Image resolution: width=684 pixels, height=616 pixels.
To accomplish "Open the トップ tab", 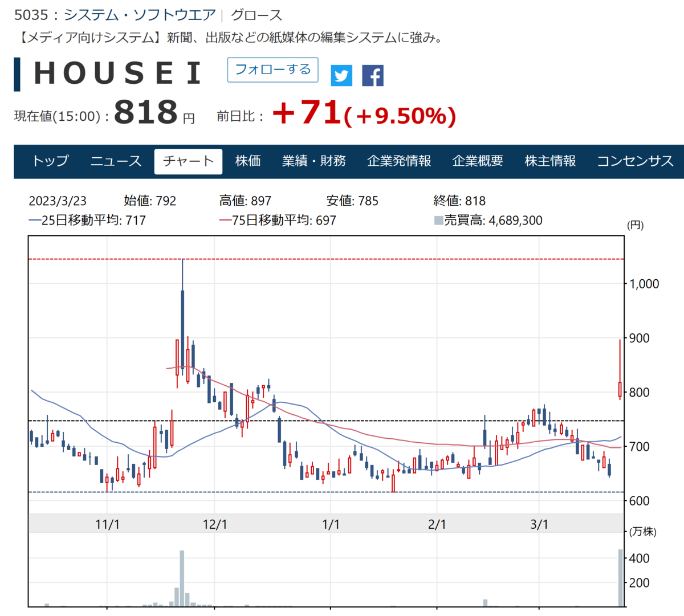I will [x=50, y=161].
